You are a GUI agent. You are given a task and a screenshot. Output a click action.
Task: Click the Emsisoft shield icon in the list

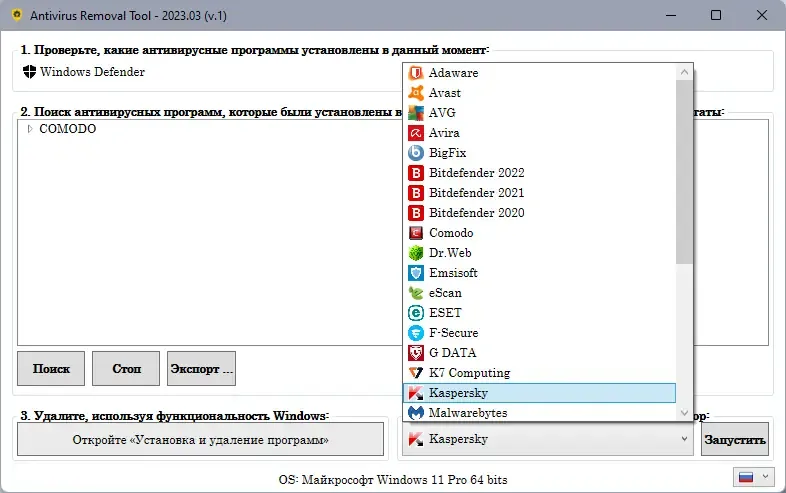click(x=416, y=273)
